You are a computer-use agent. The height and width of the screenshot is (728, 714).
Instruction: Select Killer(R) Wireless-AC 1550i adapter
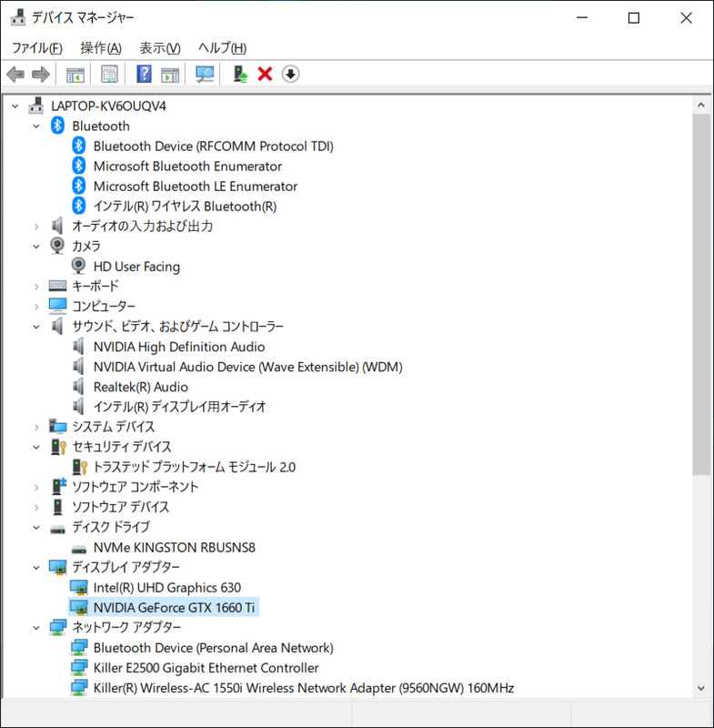[x=304, y=688]
